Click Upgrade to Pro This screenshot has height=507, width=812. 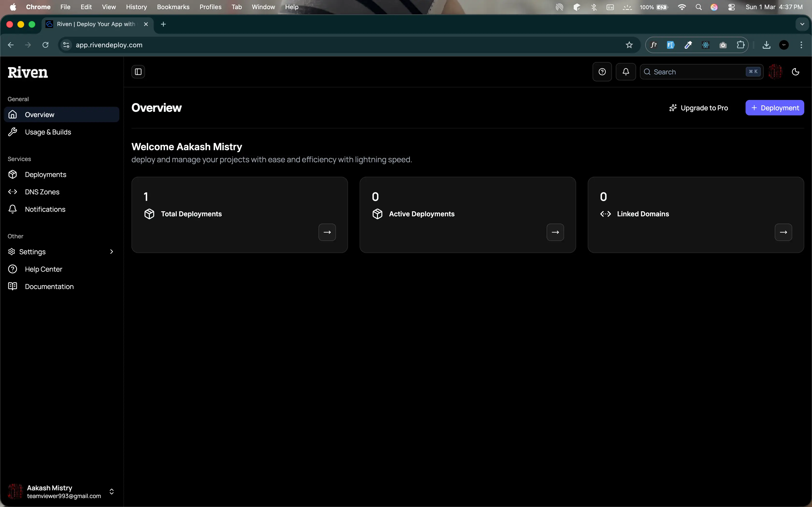point(698,108)
